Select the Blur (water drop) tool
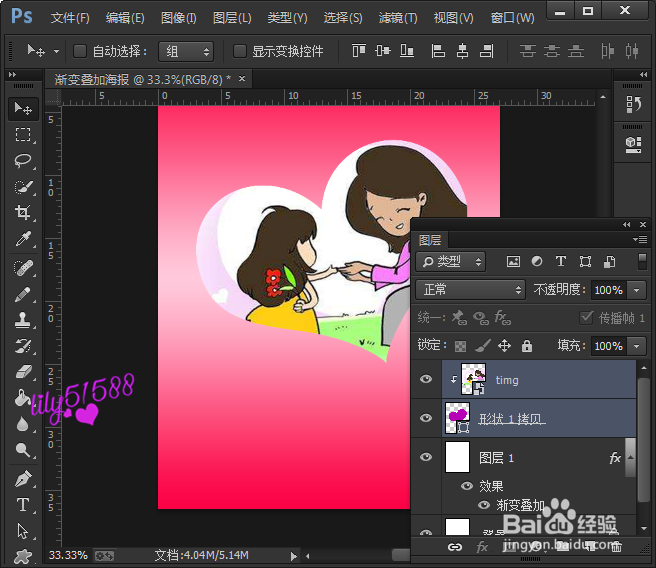 (x=23, y=424)
